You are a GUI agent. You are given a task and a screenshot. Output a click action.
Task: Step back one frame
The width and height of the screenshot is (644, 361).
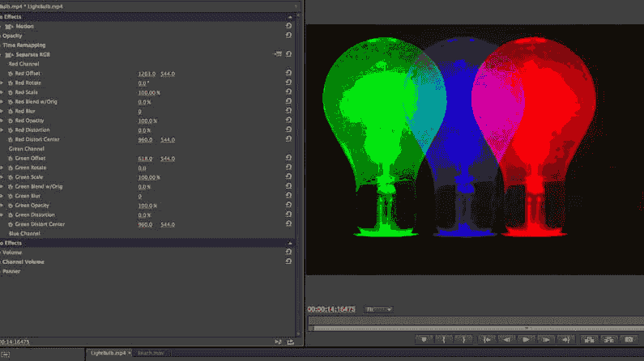pyautogui.click(x=506, y=339)
